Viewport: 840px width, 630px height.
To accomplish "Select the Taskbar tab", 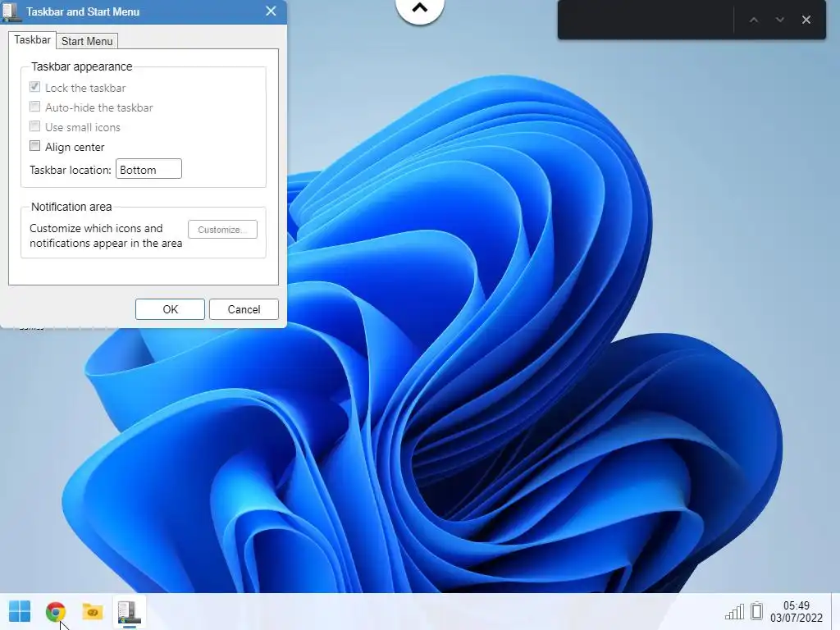I will click(x=32, y=39).
